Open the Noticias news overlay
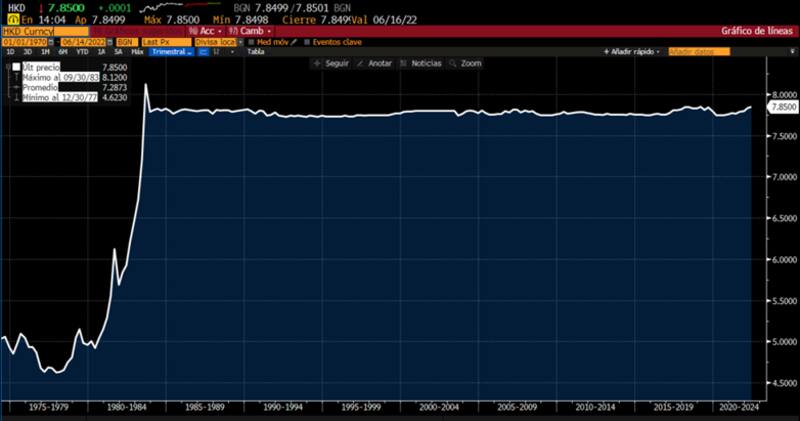 405,63
